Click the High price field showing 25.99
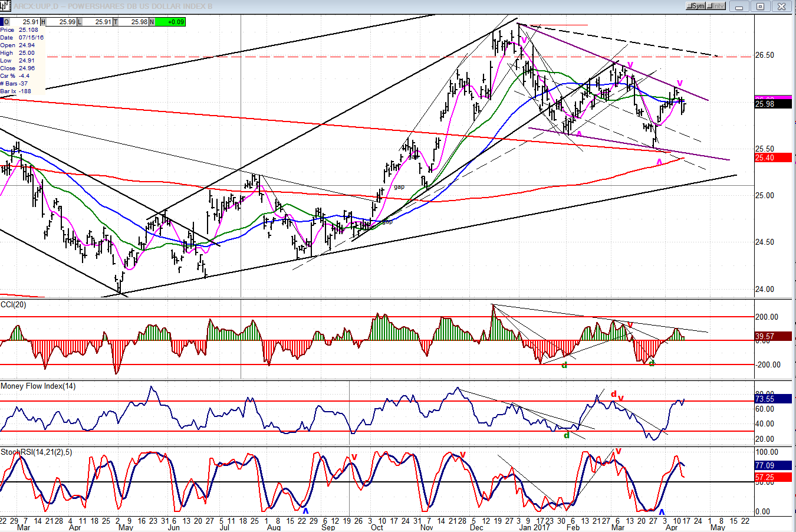Image resolution: width=796 pixels, height=532 pixels. click(x=58, y=22)
